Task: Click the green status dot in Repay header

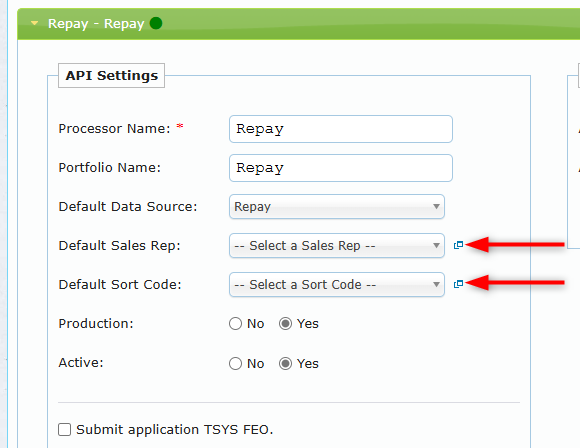Action: (x=156, y=23)
